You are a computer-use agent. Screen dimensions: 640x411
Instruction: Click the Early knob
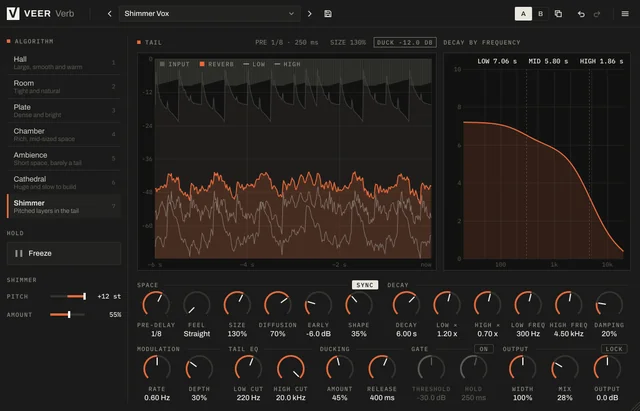tap(318, 304)
